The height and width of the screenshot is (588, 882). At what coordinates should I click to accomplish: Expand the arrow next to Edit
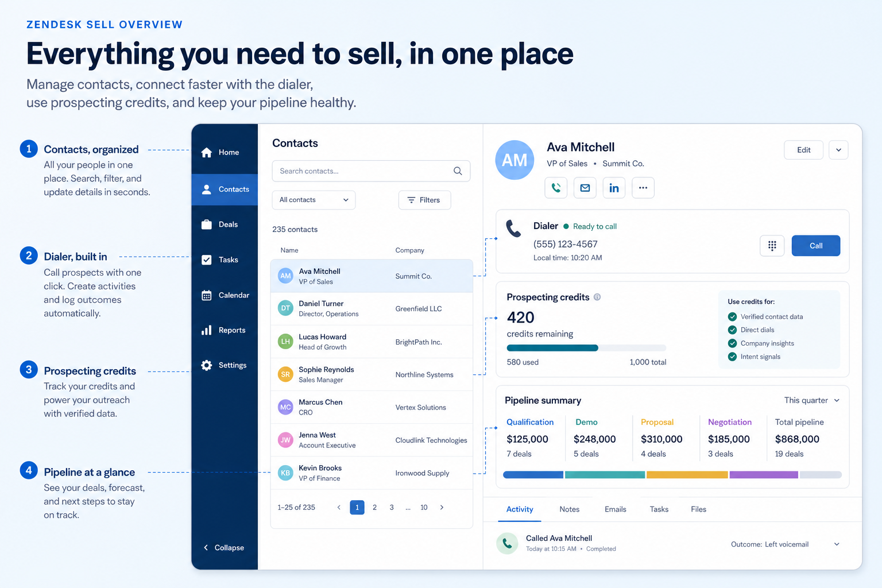tap(838, 150)
